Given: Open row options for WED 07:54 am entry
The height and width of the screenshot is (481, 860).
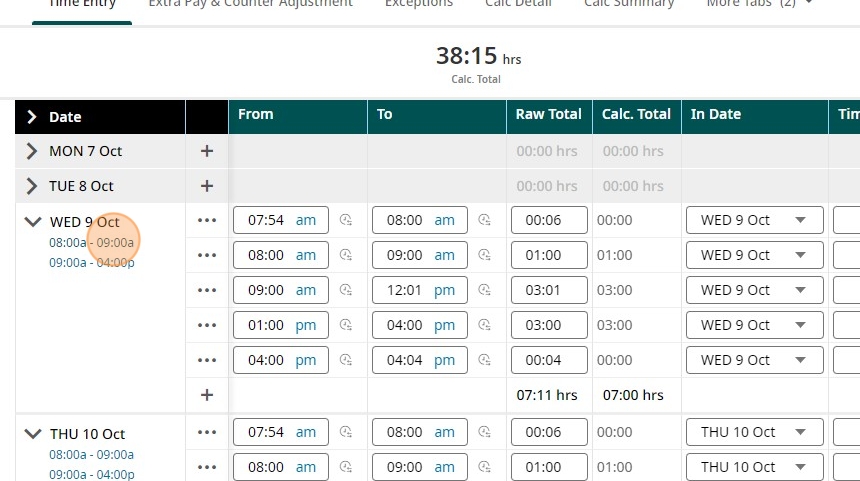Looking at the screenshot, I should pos(207,220).
